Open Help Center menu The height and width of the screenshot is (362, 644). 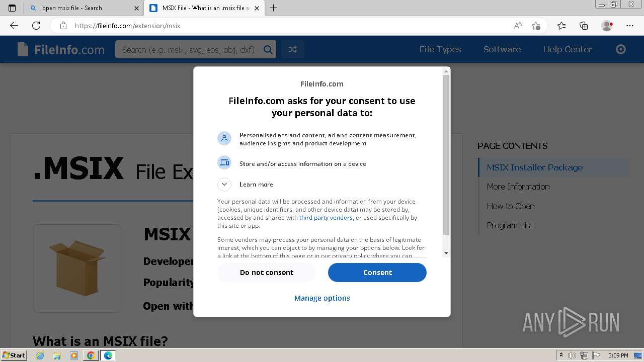[568, 49]
